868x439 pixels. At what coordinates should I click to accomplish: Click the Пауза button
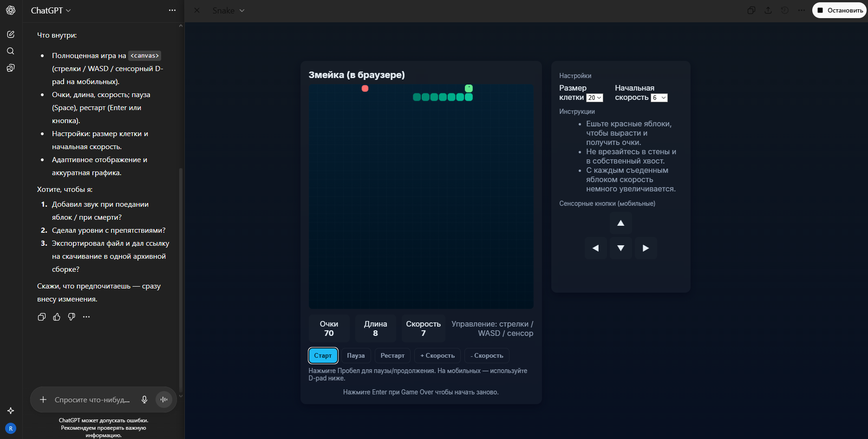(356, 355)
